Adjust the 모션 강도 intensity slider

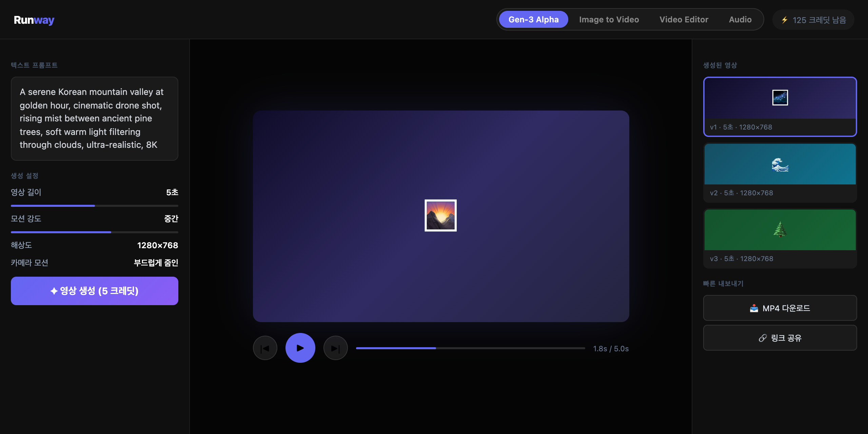(x=95, y=232)
